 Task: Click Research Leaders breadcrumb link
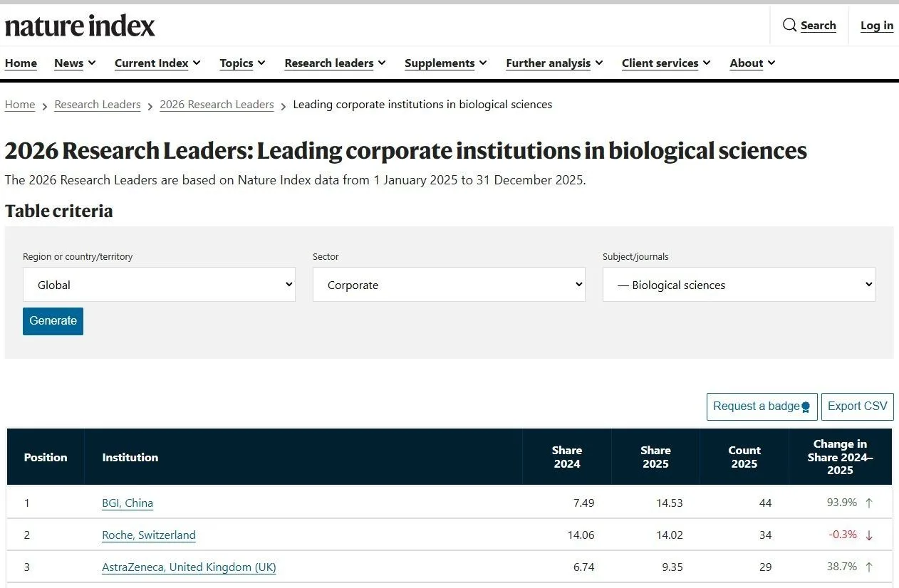[98, 105]
